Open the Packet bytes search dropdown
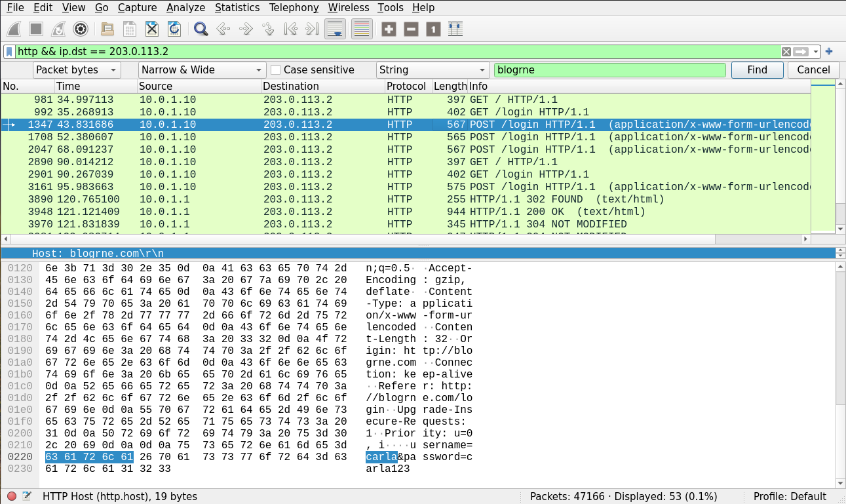 pos(77,70)
